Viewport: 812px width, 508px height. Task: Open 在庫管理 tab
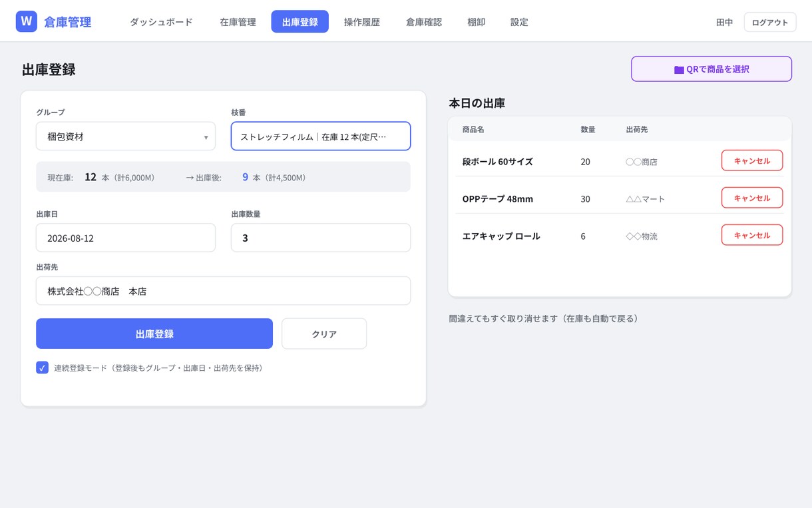(x=238, y=22)
